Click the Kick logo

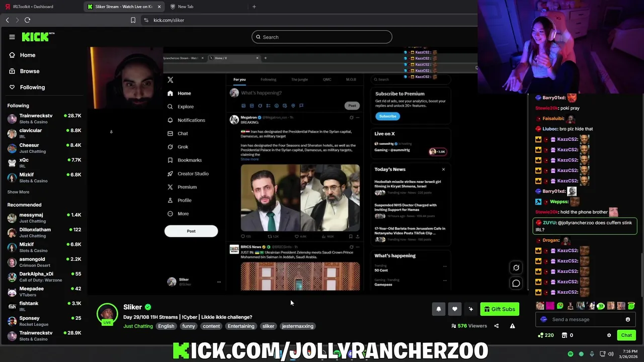[38, 37]
